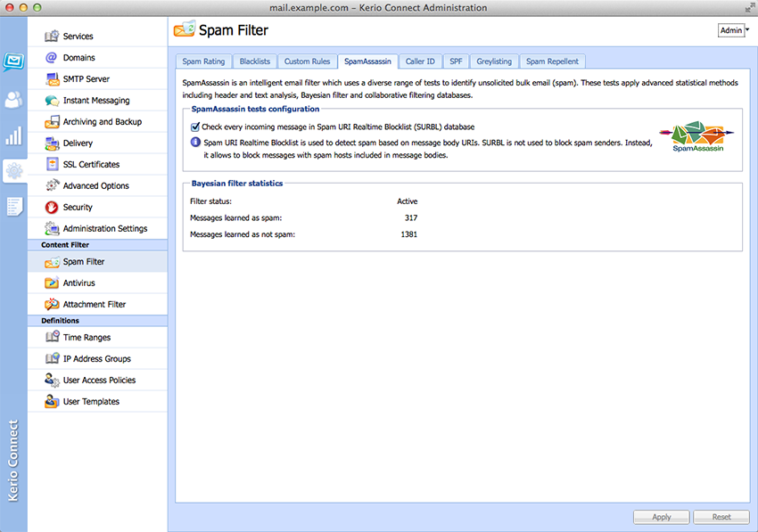Click the Domains @ icon

(x=52, y=58)
